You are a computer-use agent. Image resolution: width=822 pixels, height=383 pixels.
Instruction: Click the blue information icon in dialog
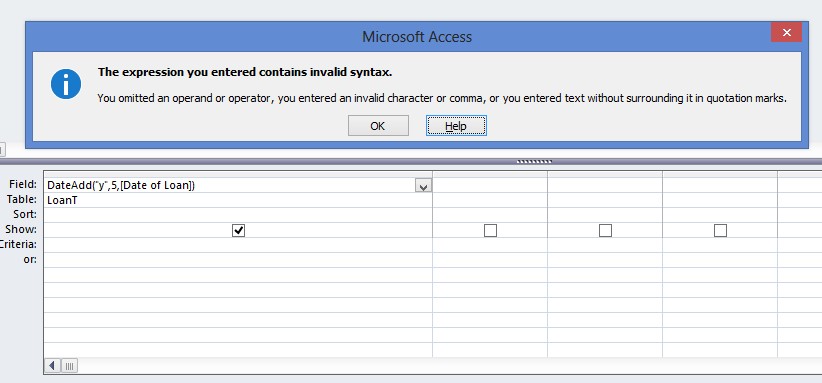[x=66, y=84]
